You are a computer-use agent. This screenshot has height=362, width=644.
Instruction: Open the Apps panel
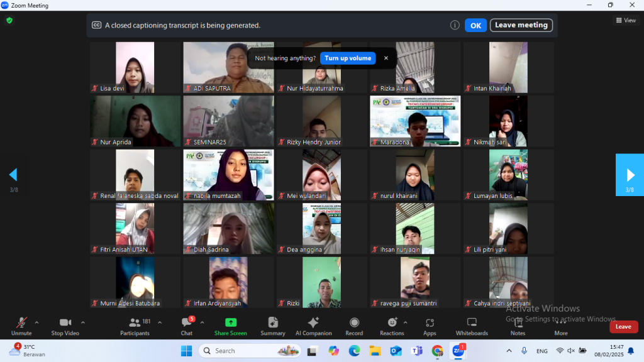tap(430, 326)
